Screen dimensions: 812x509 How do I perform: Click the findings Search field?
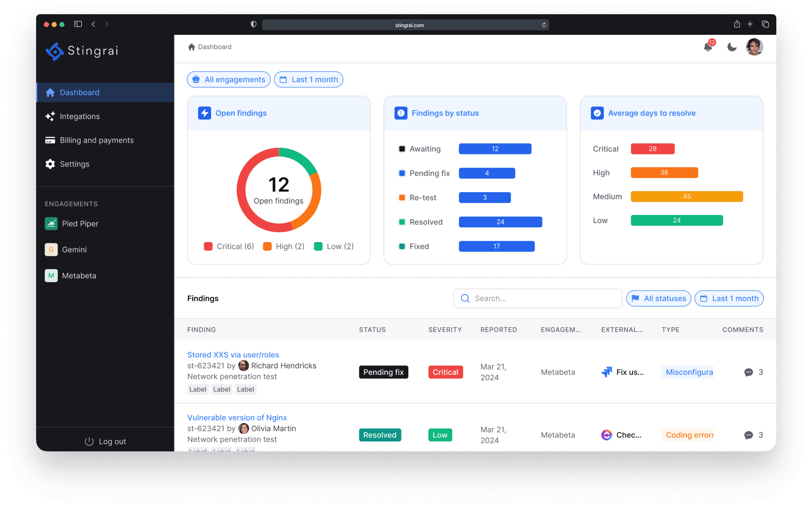point(537,298)
